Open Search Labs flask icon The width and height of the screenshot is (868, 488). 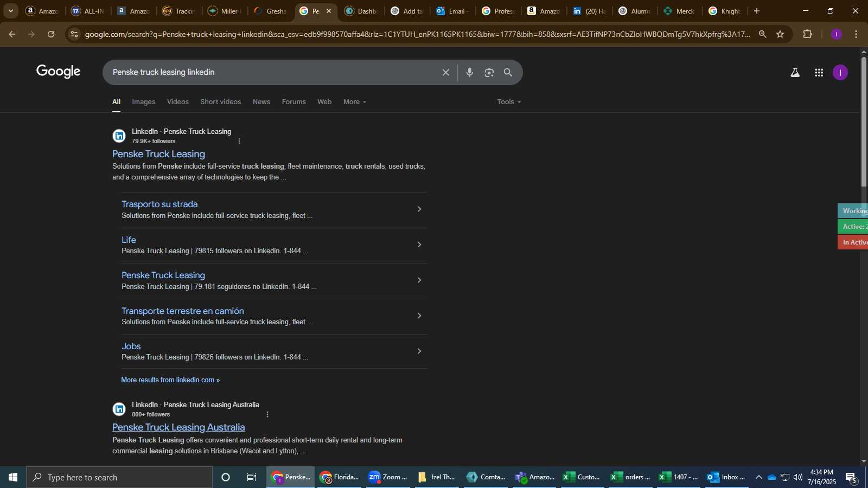[x=795, y=72]
